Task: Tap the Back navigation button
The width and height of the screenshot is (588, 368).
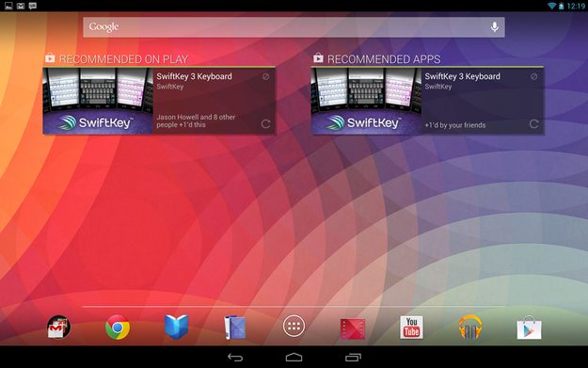Action: click(235, 358)
